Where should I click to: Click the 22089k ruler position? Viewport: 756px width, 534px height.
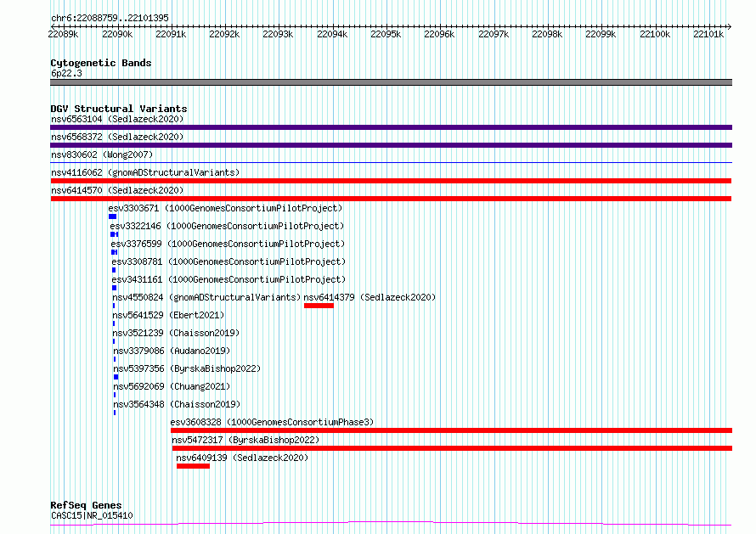click(63, 34)
